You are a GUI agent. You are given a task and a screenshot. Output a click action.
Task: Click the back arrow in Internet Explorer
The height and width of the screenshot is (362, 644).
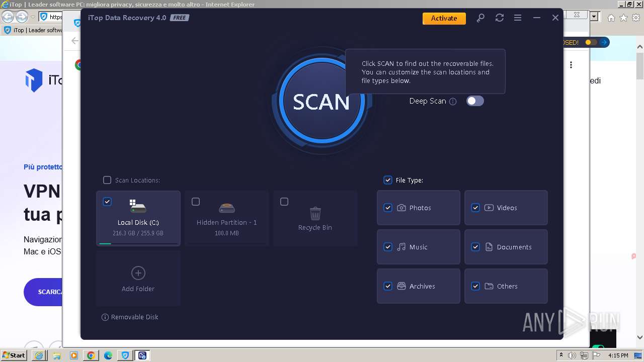[8, 17]
